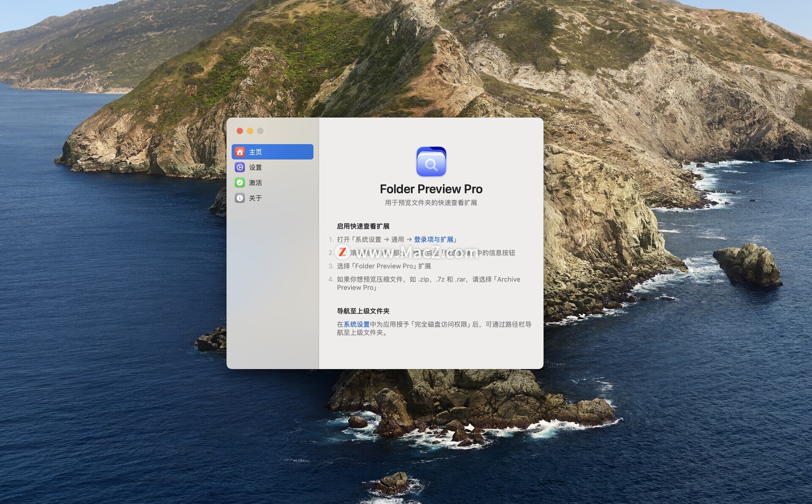Click the Folder Preview Pro app icon
Image resolution: width=812 pixels, height=504 pixels.
tap(431, 162)
